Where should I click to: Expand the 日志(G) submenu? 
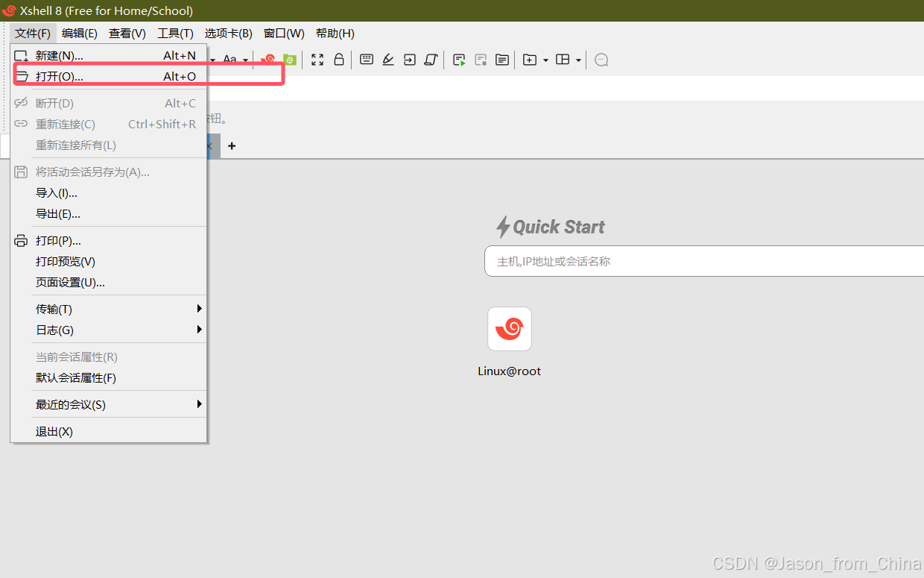tap(109, 330)
